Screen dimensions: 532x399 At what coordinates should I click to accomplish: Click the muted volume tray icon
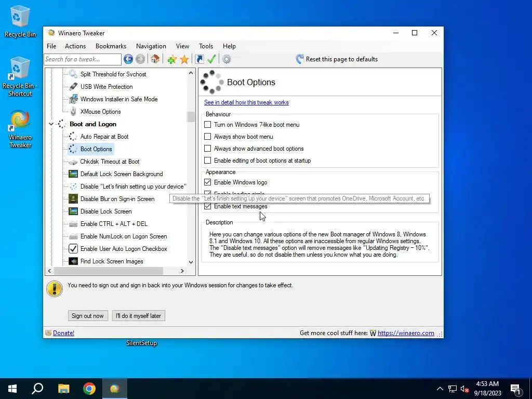pyautogui.click(x=464, y=389)
